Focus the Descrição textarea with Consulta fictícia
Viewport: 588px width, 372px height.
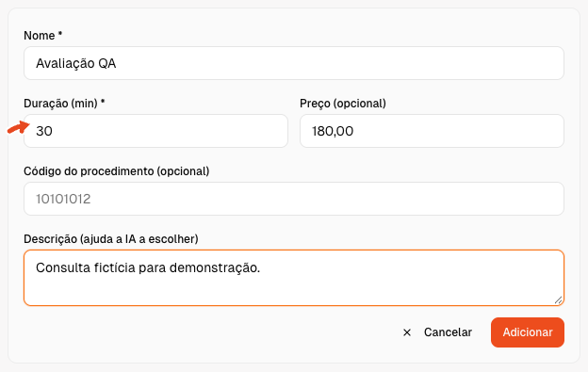[x=294, y=278]
